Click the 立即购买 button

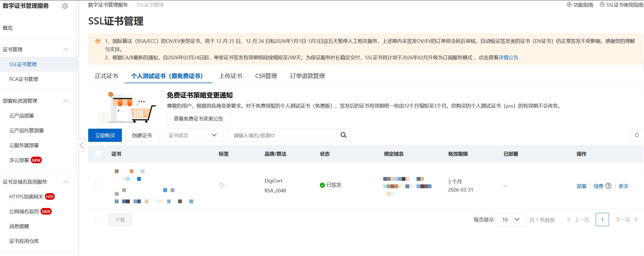click(x=105, y=135)
